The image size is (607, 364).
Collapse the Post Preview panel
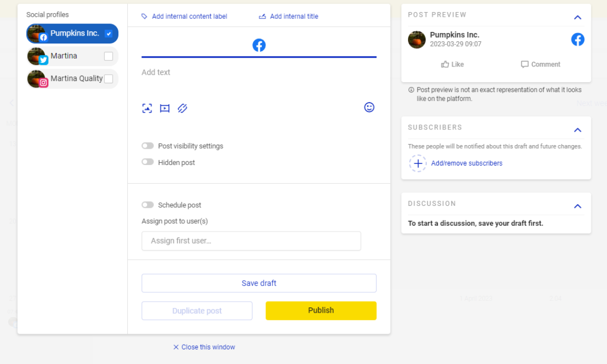(x=578, y=17)
